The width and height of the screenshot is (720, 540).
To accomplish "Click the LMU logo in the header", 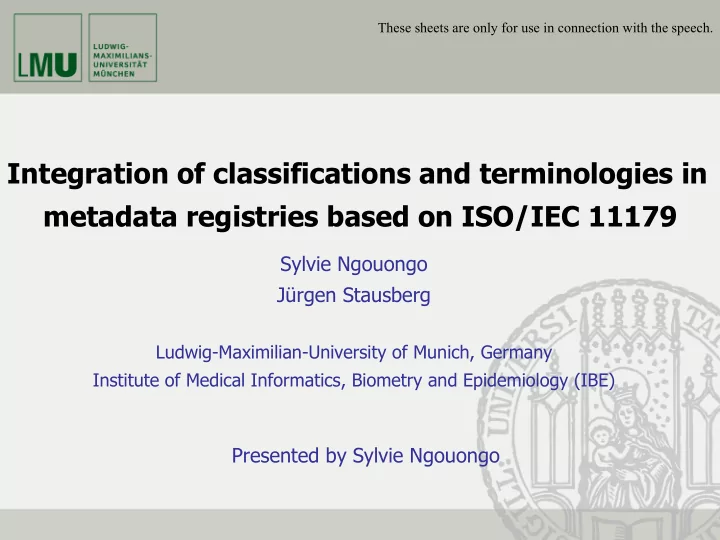I will coord(48,48).
